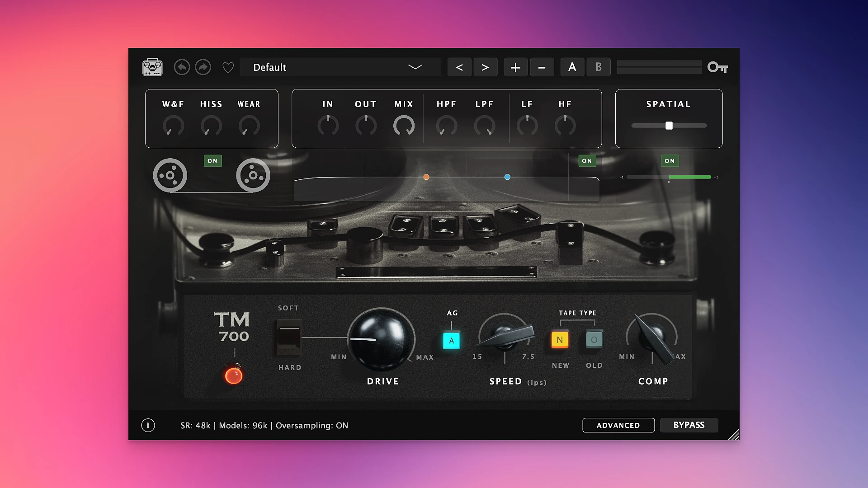Redo the last change
The height and width of the screenshot is (488, 868).
pos(203,67)
